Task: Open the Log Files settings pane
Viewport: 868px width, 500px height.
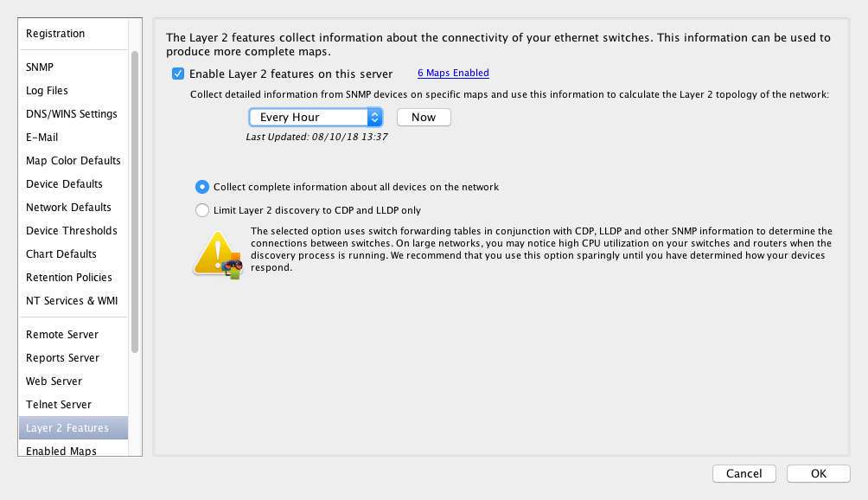Action: coord(47,91)
